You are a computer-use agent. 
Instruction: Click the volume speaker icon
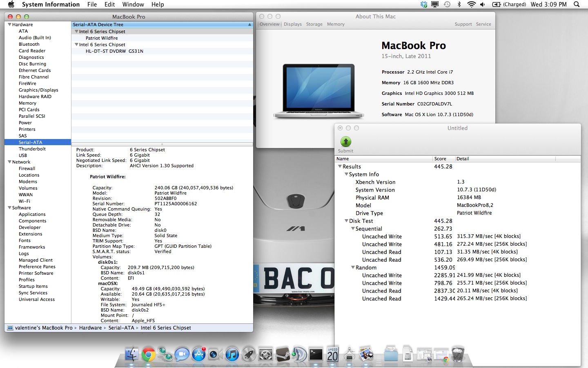coord(483,4)
